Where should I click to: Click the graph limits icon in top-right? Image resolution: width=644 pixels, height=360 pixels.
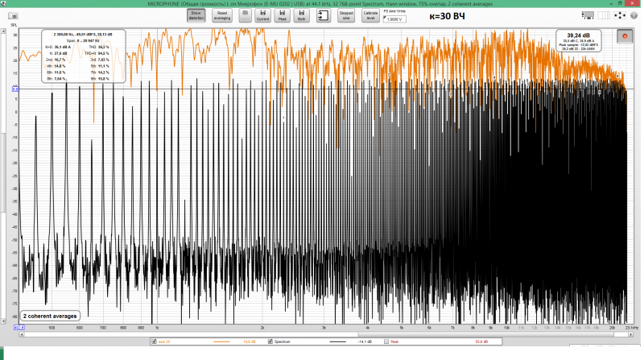coord(605,15)
